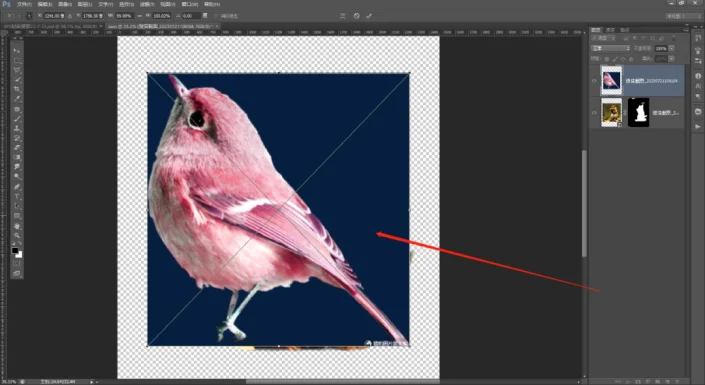Open the 图层 (Layer) menu
The image size is (705, 385).
coord(85,4)
